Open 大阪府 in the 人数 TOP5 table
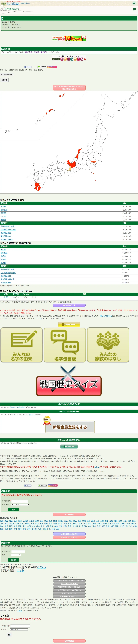Viewport: 138px width, 644px height. click(x=3, y=220)
